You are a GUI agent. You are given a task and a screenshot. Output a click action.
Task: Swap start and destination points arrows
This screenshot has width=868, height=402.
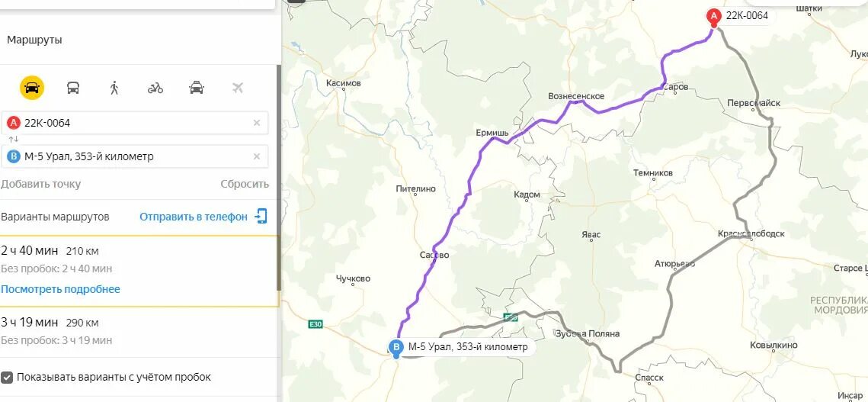point(13,139)
